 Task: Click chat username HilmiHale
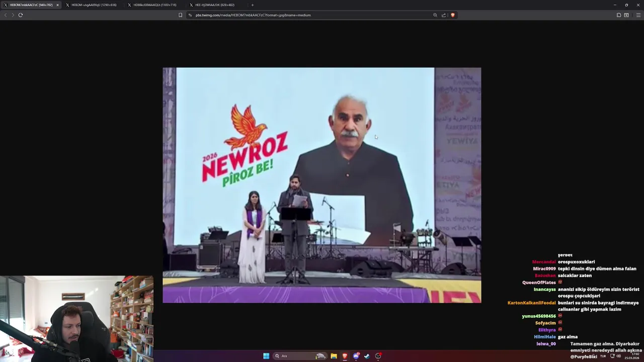pos(545,337)
